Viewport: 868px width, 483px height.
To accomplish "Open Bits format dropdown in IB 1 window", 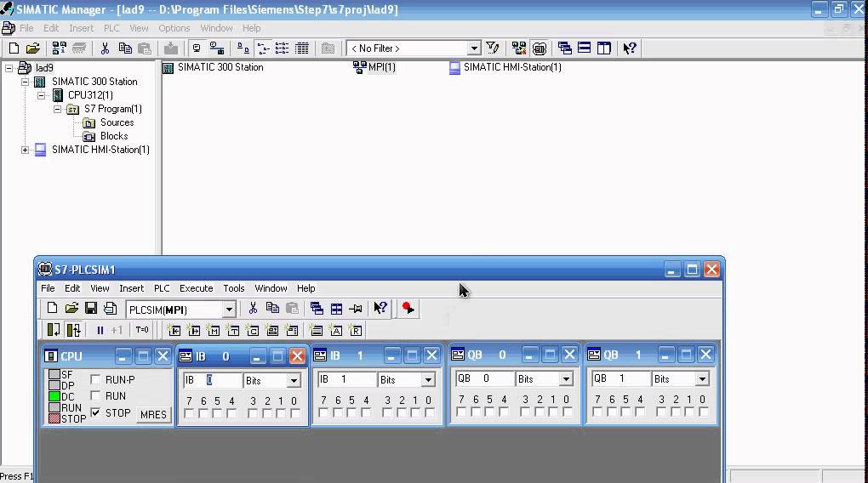I will pyautogui.click(x=428, y=380).
